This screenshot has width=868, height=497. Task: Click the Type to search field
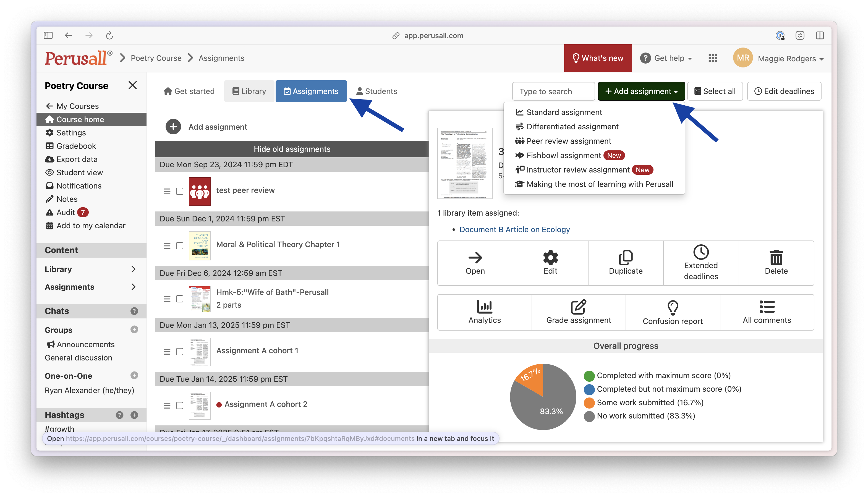click(553, 91)
